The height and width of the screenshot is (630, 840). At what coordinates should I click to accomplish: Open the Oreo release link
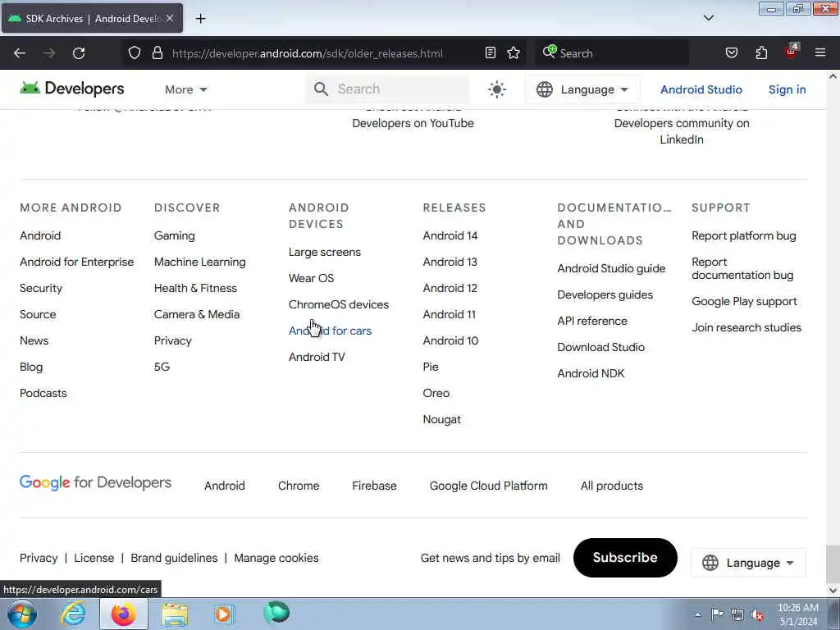point(436,393)
